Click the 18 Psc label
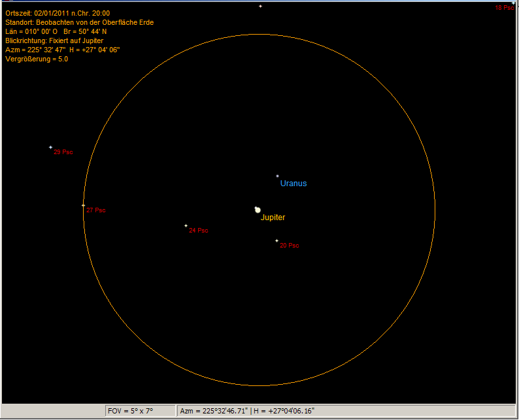Viewport: 519px width, 420px height. [x=504, y=8]
